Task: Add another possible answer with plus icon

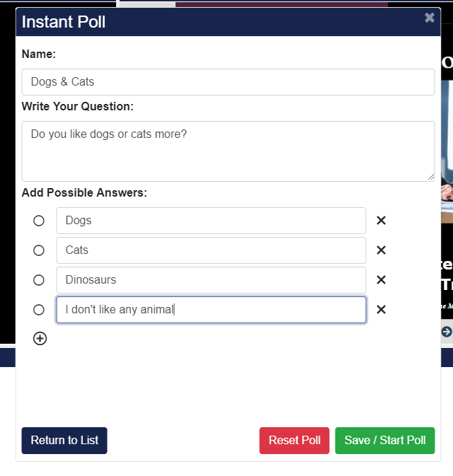Action: [x=40, y=339]
